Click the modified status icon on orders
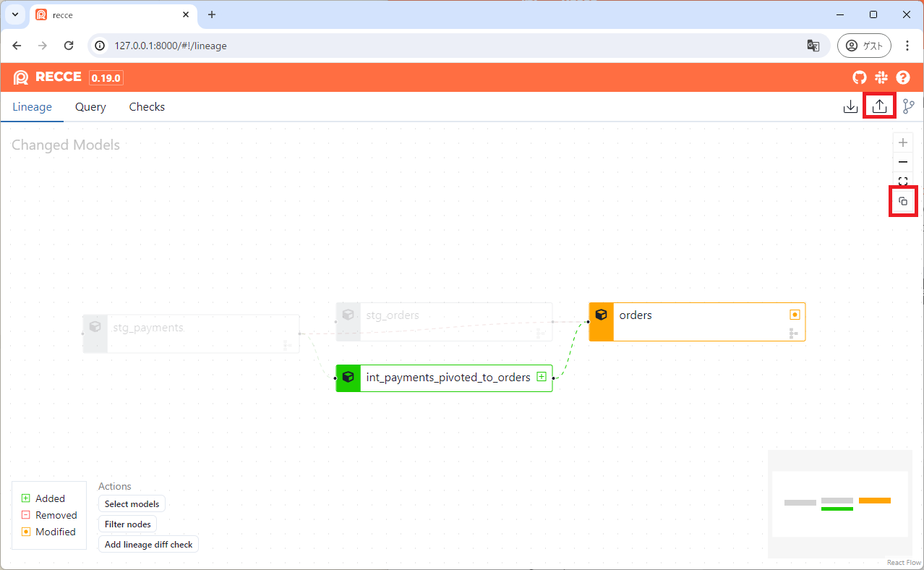Screen dimensions: 924x570 pyautogui.click(x=795, y=315)
